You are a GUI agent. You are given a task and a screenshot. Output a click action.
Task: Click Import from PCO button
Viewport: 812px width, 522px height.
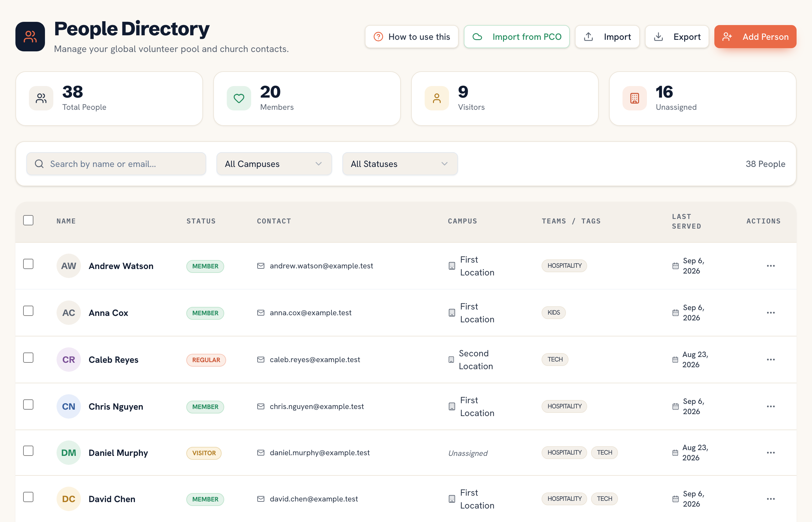pos(517,37)
